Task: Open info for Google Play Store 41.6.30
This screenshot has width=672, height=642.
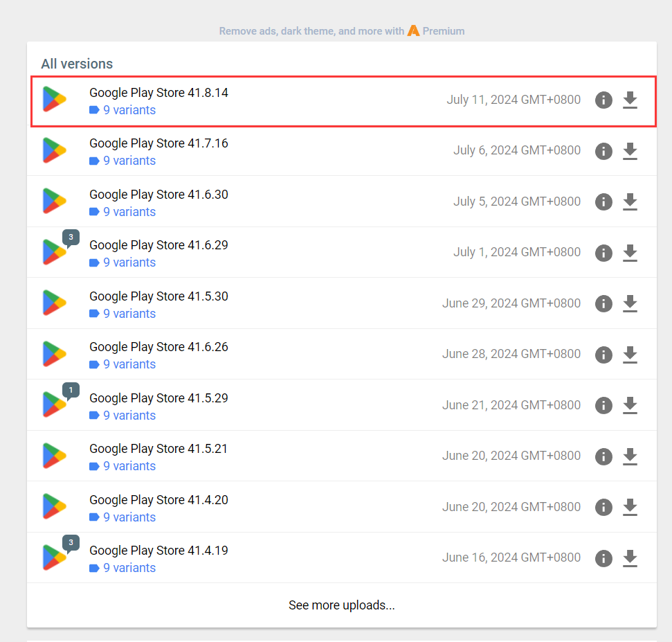Action: [603, 202]
